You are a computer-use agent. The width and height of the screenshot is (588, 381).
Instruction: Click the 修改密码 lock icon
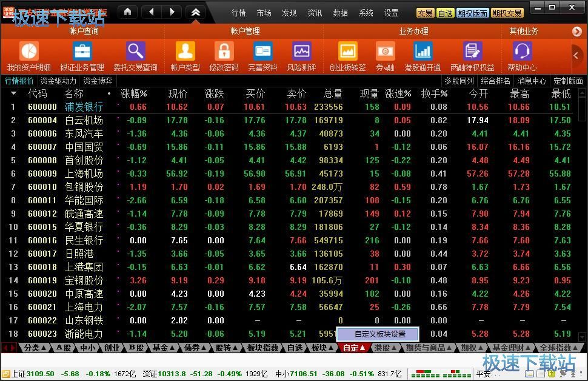(224, 52)
